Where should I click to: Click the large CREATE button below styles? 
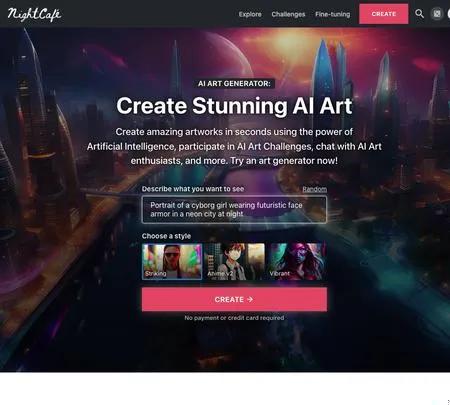(234, 299)
